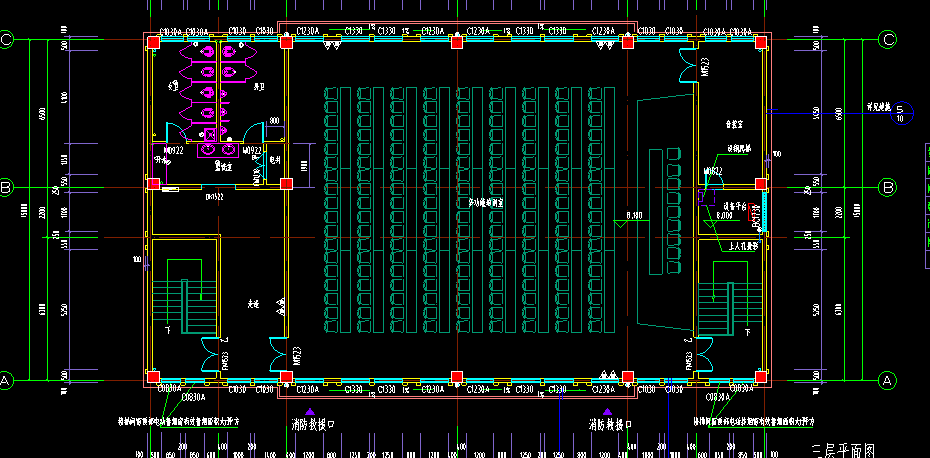Image resolution: width=930 pixels, height=458 pixels.
Task: Pick the right axis bubble labeled A
Action: [888, 380]
